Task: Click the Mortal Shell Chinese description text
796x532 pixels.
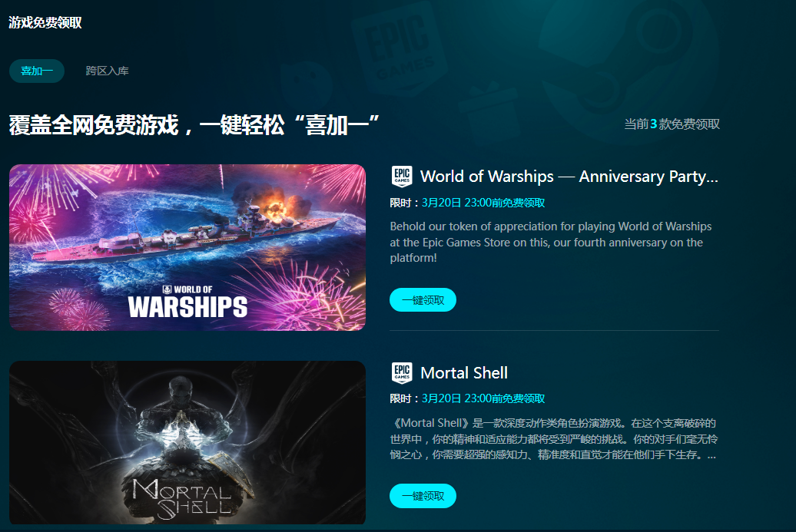Action: click(554, 438)
